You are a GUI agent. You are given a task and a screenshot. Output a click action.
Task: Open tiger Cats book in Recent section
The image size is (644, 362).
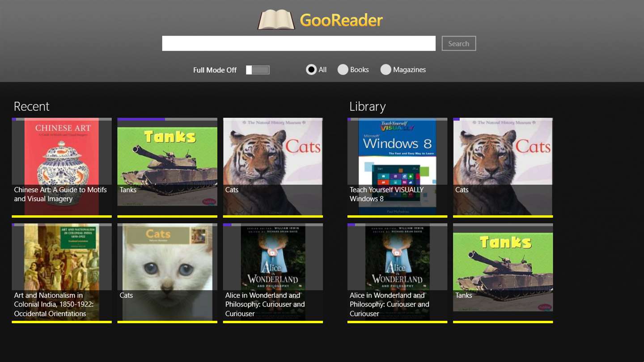pyautogui.click(x=273, y=168)
